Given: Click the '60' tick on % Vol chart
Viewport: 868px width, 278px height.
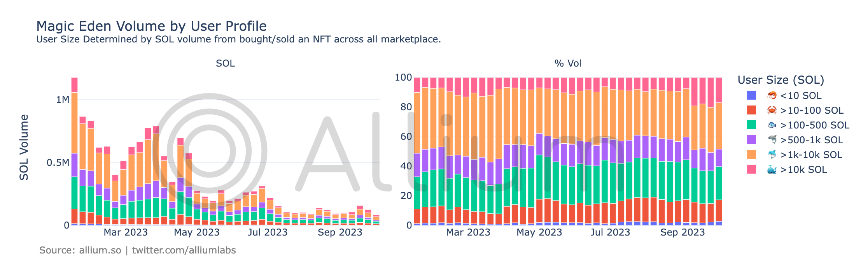Looking at the screenshot, I should point(406,137).
